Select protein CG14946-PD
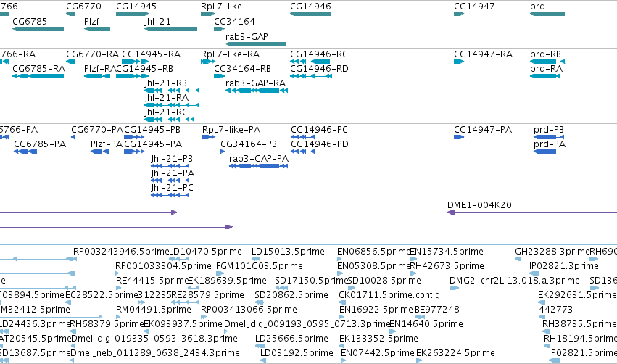 click(x=320, y=144)
